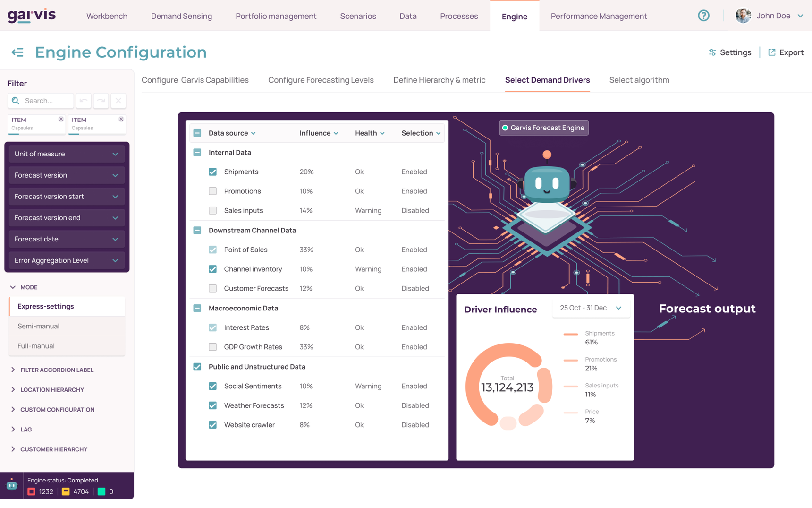
Task: Expand the Custom Configuration accordion
Action: point(52,410)
